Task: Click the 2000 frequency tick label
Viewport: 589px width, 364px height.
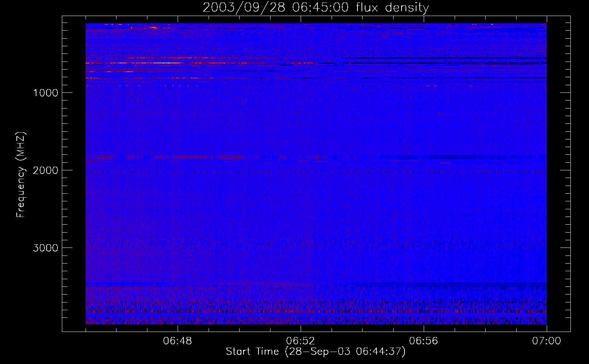Action: click(46, 170)
